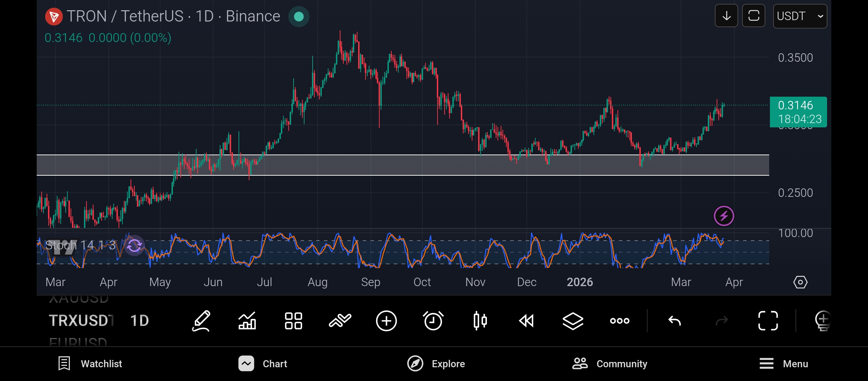Undo last action arrow
Image resolution: width=868 pixels, height=381 pixels.
(x=674, y=321)
